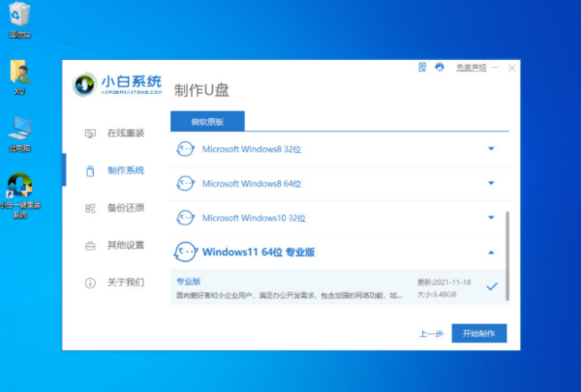Click the USB drive icon beside 制作系统
This screenshot has height=392, width=581.
(x=90, y=170)
